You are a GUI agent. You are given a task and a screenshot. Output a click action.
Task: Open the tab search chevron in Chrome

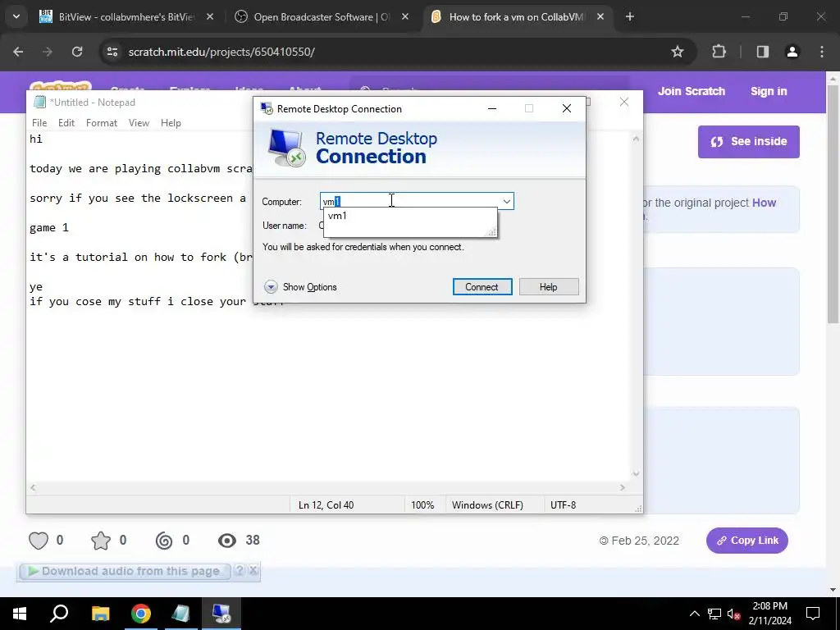pyautogui.click(x=16, y=17)
